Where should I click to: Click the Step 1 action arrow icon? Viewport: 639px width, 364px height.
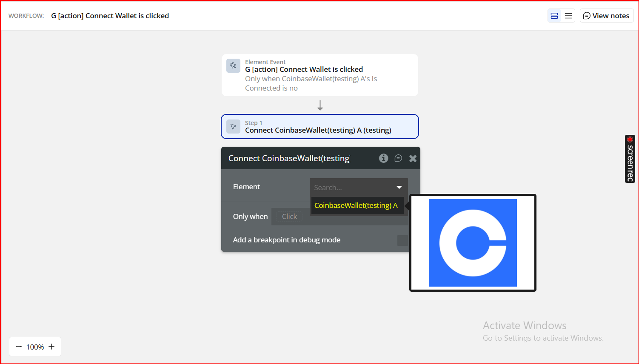coord(233,127)
